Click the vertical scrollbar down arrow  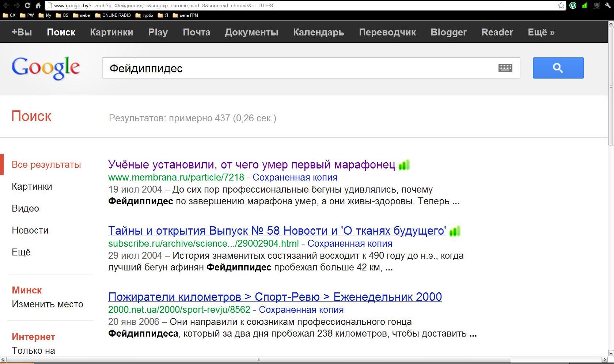click(x=610, y=353)
